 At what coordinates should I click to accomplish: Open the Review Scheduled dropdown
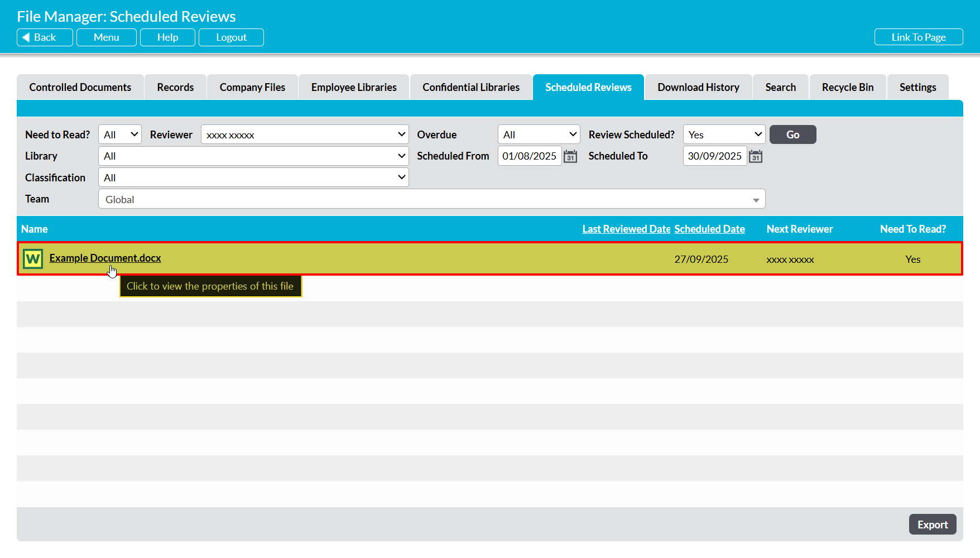point(724,134)
